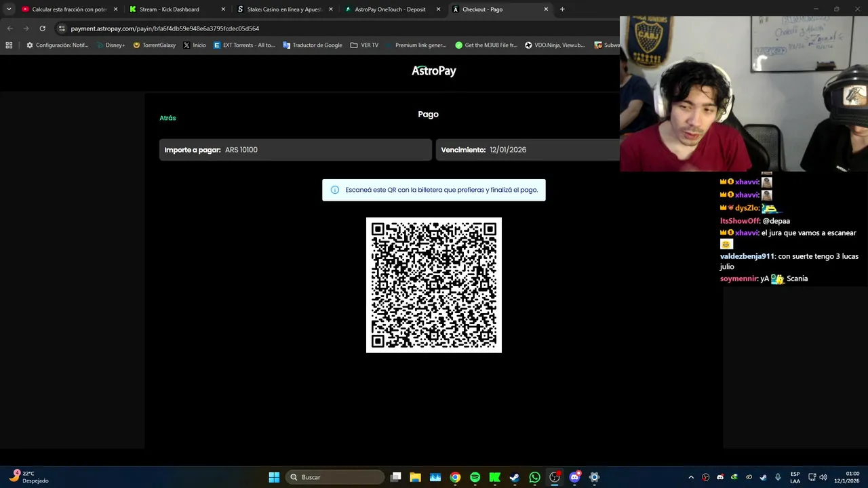
Task: Open the VER TV bookmark folder
Action: pyautogui.click(x=365, y=45)
